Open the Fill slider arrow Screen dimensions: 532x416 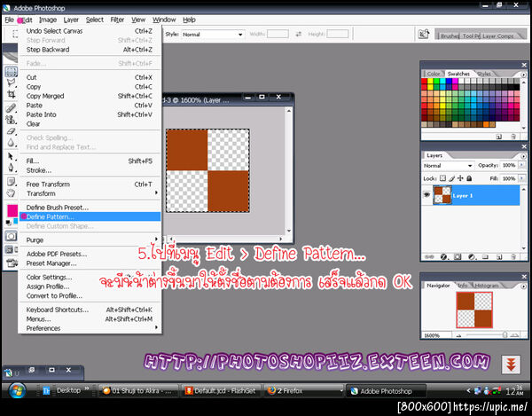[x=521, y=178]
